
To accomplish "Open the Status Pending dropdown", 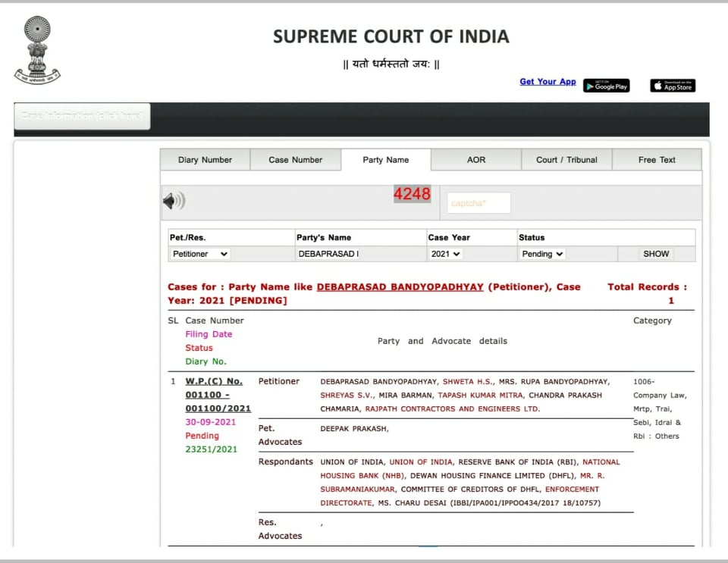I will click(x=542, y=254).
